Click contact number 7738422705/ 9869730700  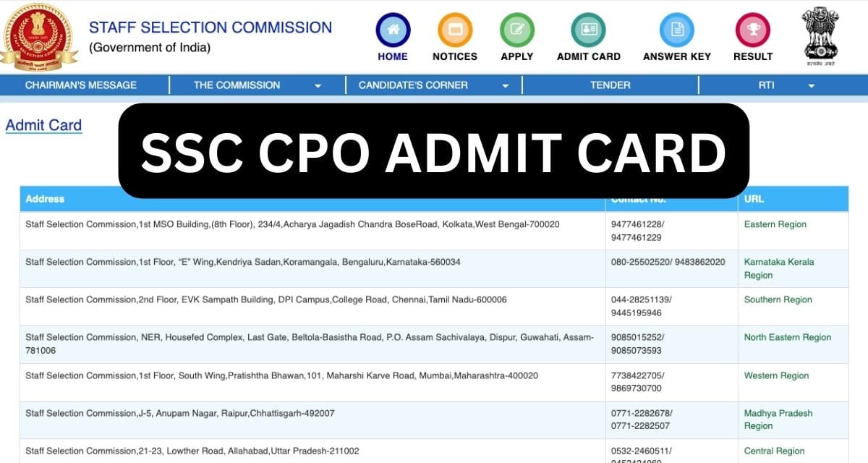tap(638, 382)
